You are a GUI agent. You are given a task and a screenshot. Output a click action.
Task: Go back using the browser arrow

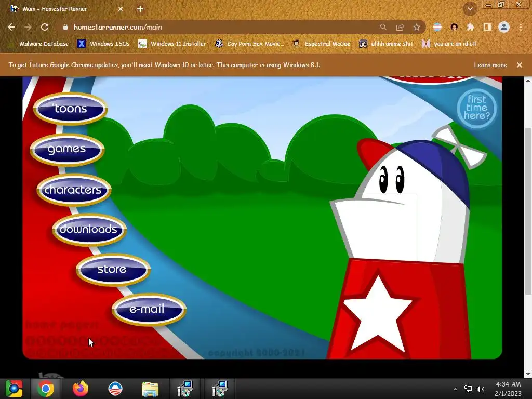point(11,27)
